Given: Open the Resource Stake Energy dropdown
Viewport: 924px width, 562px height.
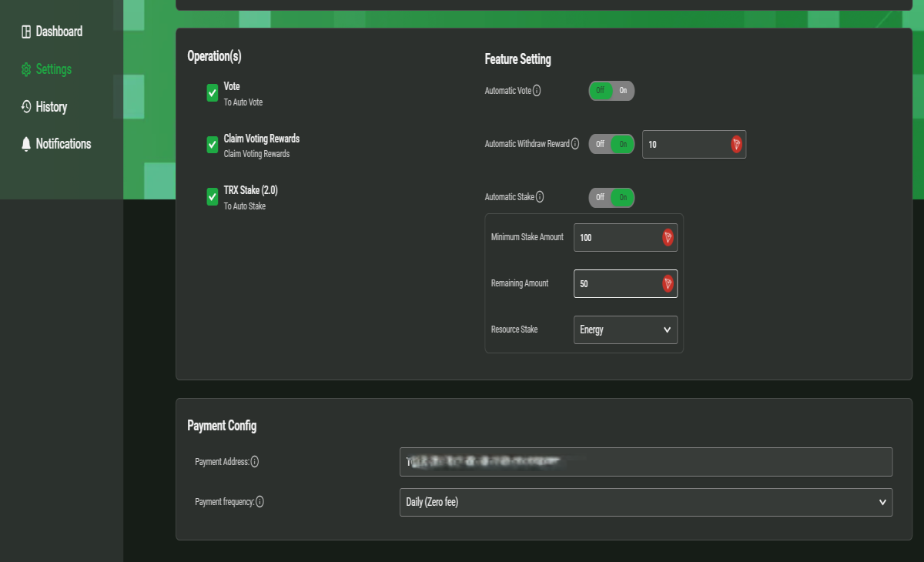Looking at the screenshot, I should [625, 330].
